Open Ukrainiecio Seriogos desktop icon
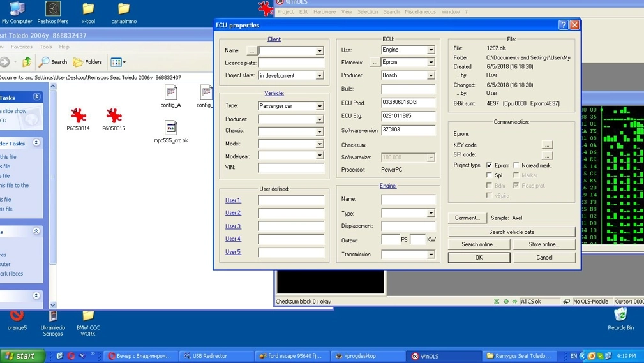The width and height of the screenshot is (644, 363). pos(52,323)
